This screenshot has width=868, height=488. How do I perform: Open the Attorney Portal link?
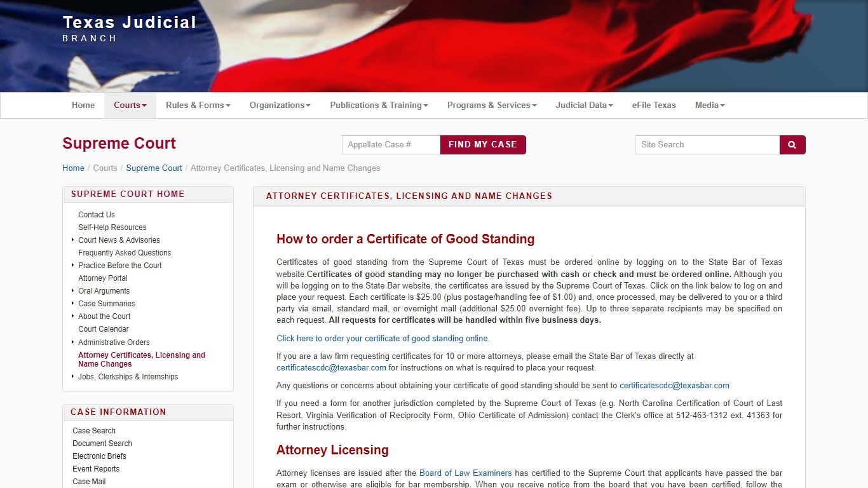click(103, 278)
